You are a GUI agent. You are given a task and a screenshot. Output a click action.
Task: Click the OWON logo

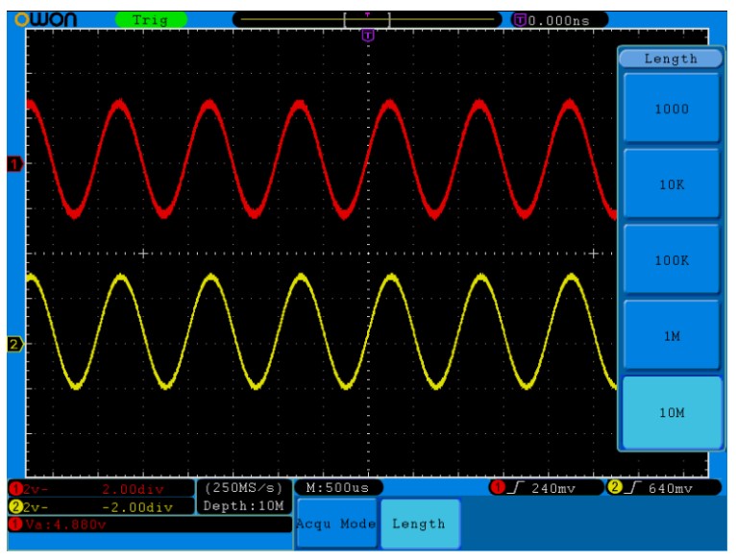(x=45, y=19)
